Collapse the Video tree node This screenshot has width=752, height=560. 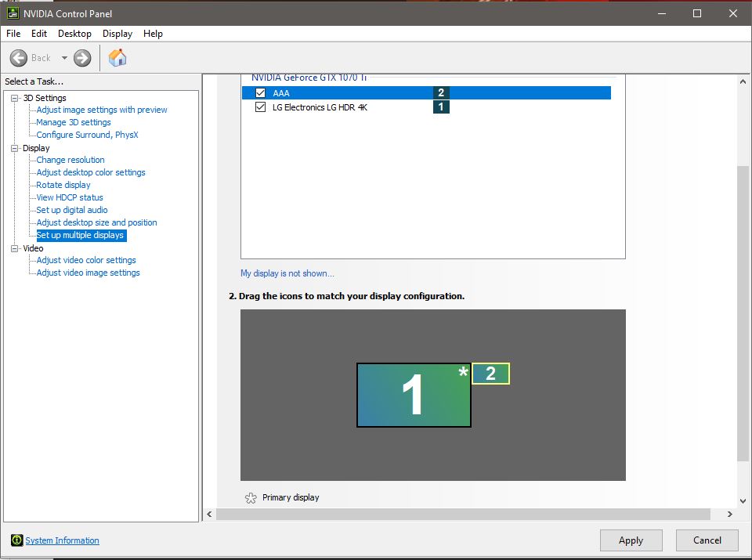click(x=15, y=248)
